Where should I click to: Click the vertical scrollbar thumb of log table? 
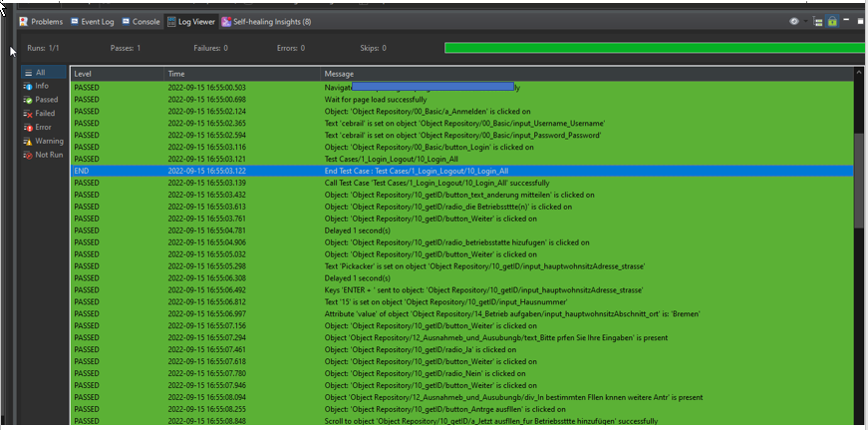pyautogui.click(x=859, y=181)
